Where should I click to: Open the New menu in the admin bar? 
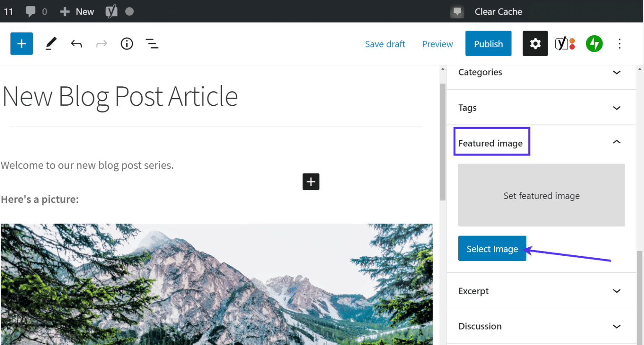(77, 11)
